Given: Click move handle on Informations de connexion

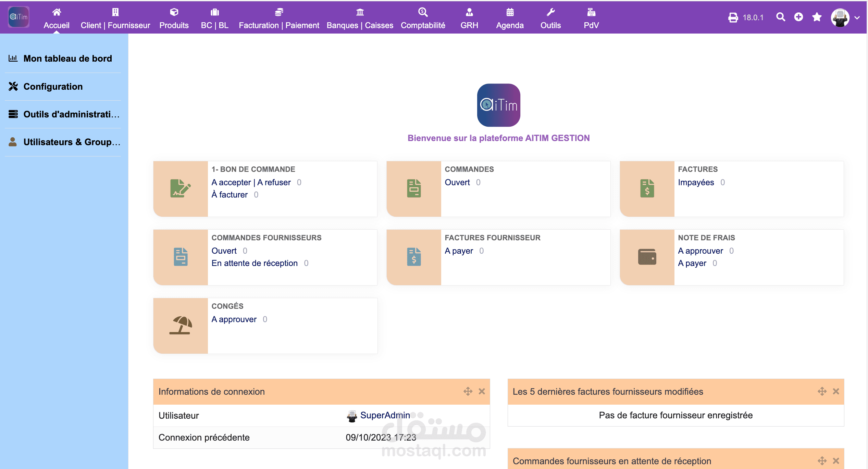Looking at the screenshot, I should [x=468, y=391].
